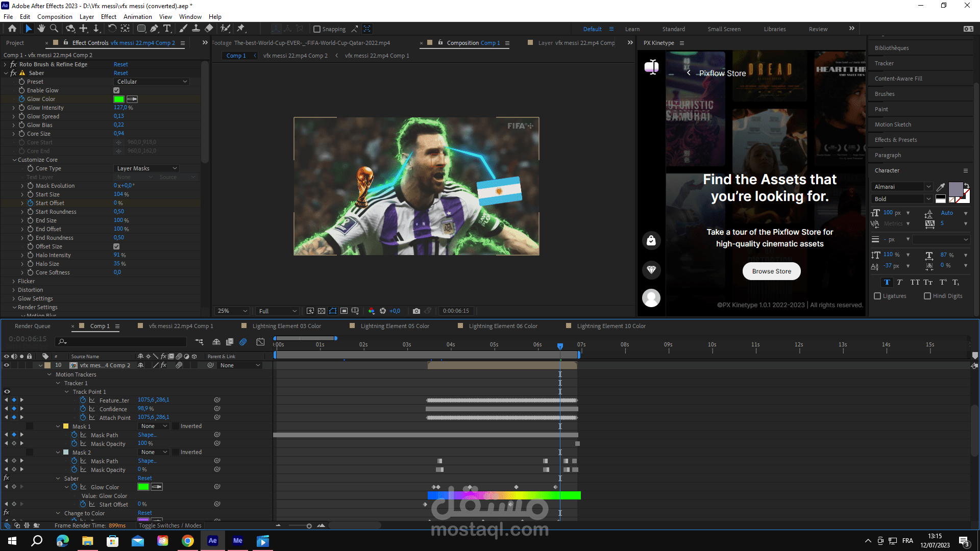Select the Hand tool
This screenshot has width=980, height=551.
41,29
